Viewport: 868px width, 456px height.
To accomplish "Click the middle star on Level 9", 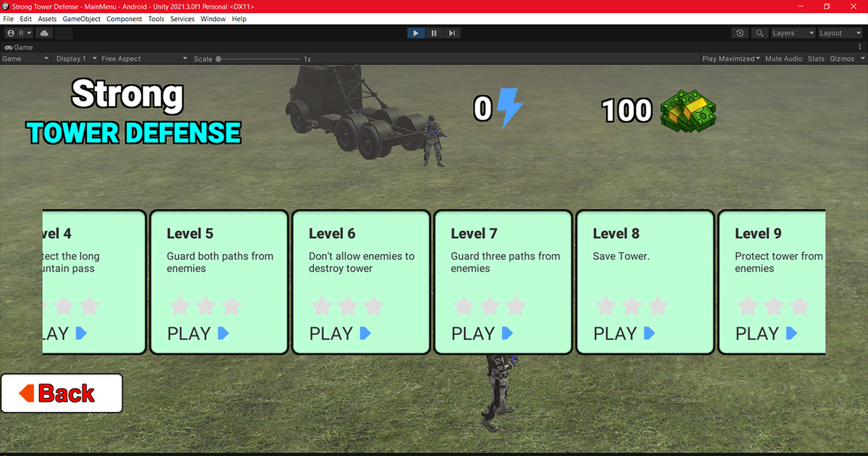I will click(x=774, y=305).
